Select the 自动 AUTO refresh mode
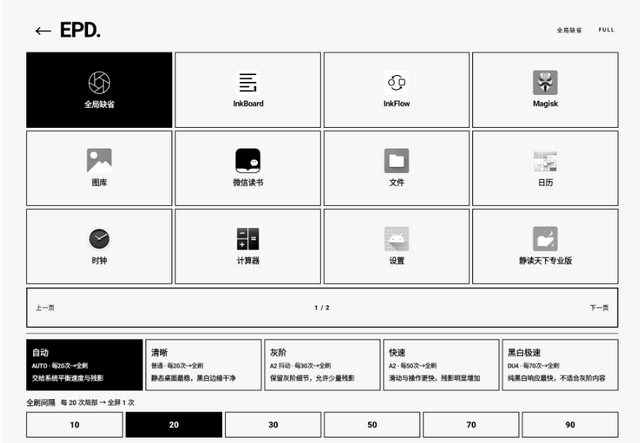This screenshot has height=443, width=640. [84, 365]
